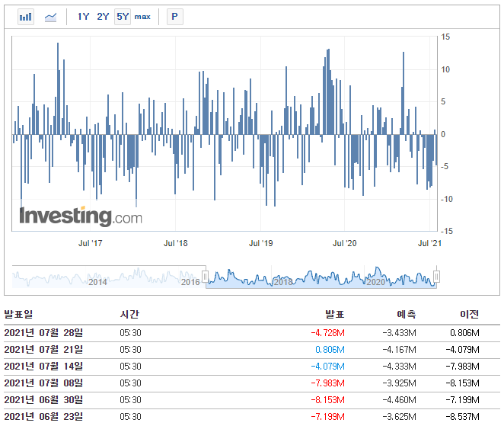Select the 2021년 06월 23일 row
The width and height of the screenshot is (504, 426).
click(x=252, y=417)
